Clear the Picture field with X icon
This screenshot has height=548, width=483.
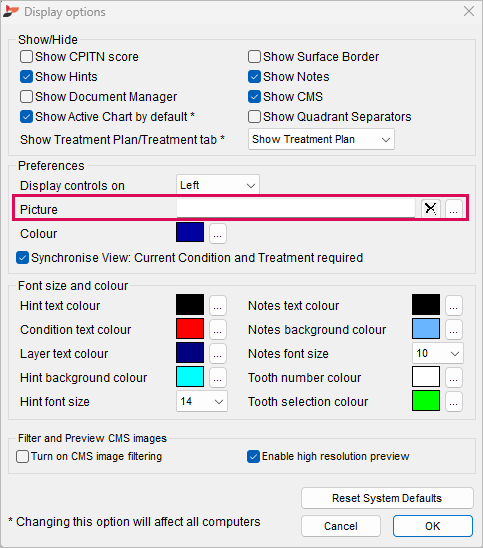(431, 209)
